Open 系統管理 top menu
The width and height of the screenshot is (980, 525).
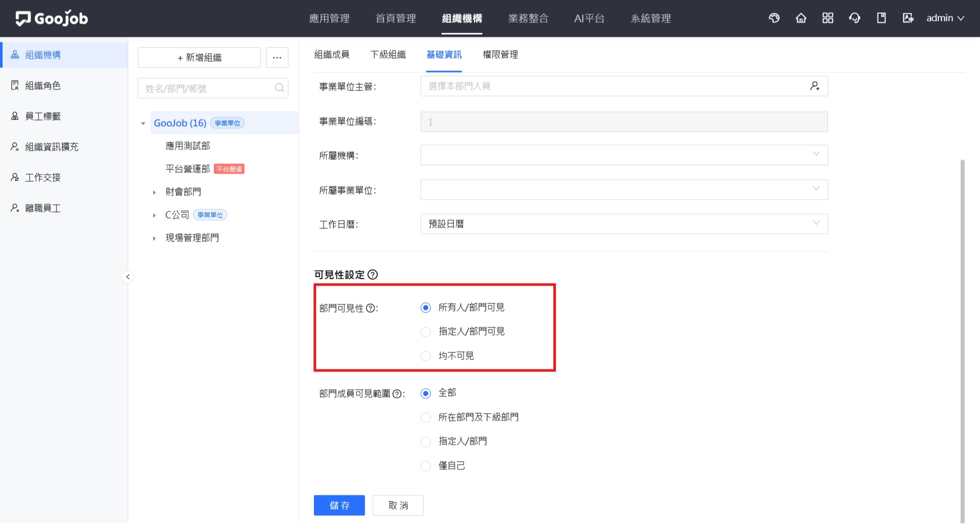point(651,18)
